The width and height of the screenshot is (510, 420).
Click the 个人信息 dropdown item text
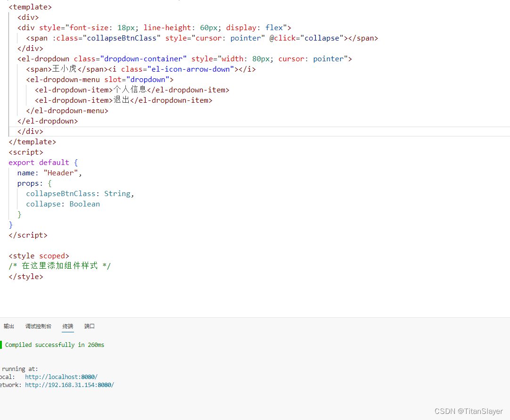coord(130,90)
